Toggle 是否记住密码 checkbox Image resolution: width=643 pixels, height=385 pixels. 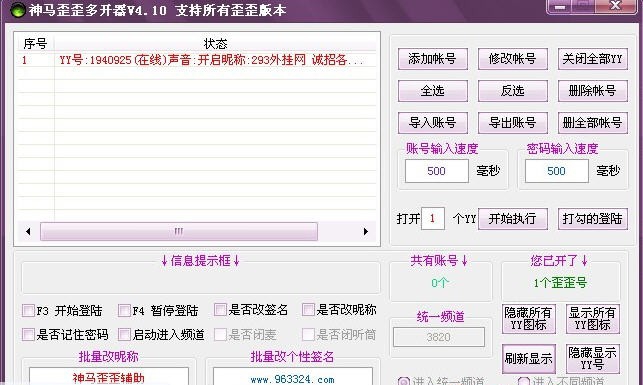click(x=28, y=335)
